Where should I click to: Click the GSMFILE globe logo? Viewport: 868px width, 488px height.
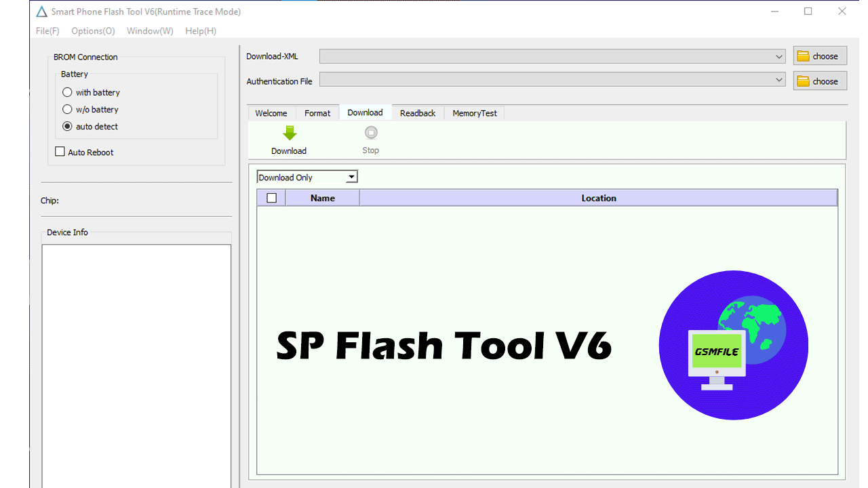733,345
